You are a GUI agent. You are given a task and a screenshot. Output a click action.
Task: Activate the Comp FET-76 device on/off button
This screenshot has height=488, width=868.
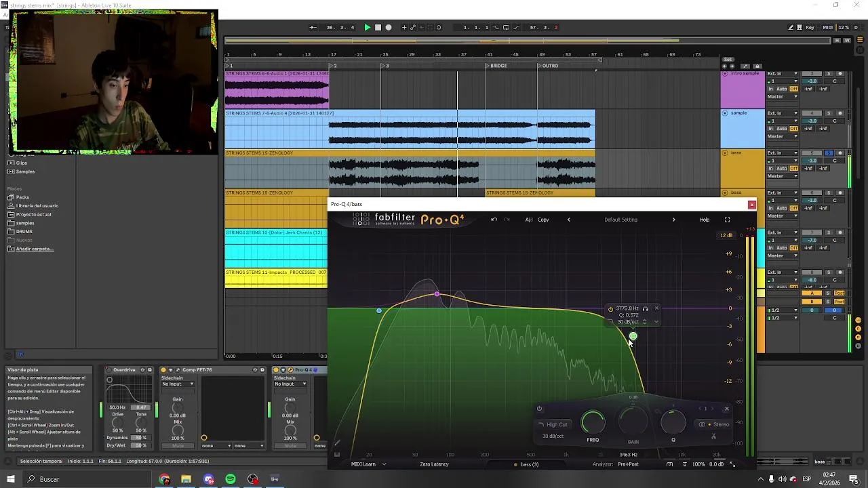163,370
